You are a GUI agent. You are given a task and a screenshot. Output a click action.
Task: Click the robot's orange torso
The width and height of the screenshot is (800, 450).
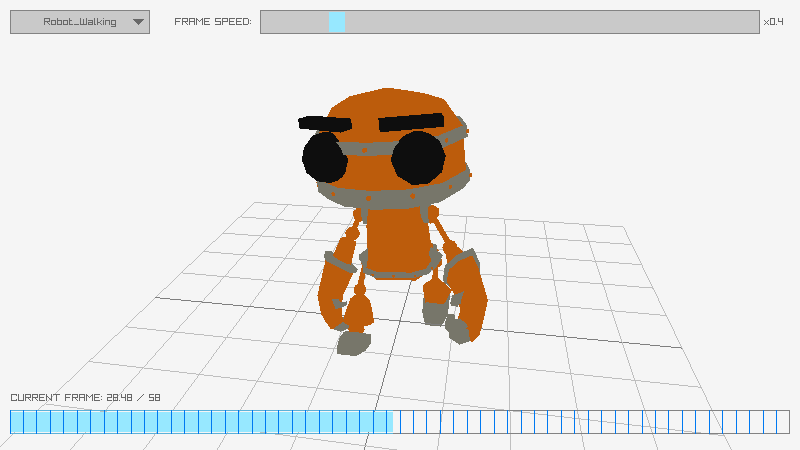coord(398,240)
